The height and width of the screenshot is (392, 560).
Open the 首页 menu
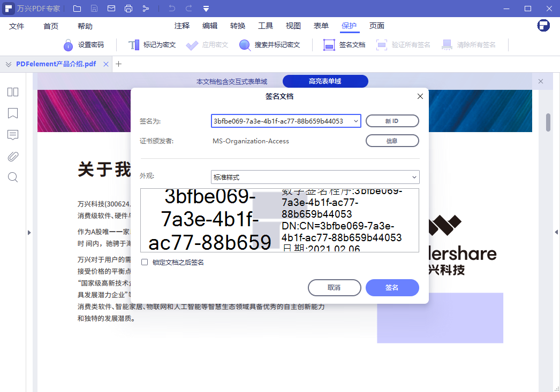coord(51,26)
